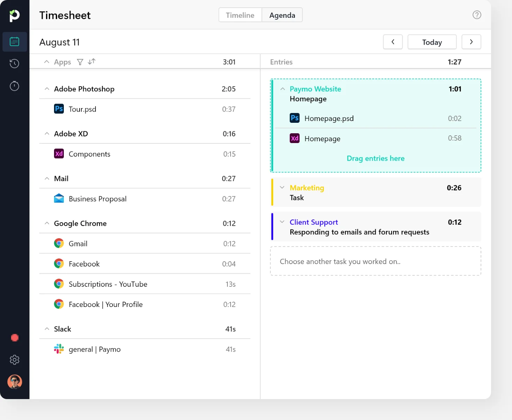This screenshot has width=512, height=420.
Task: Click the Chrome icon beside Gmail
Action: click(59, 243)
